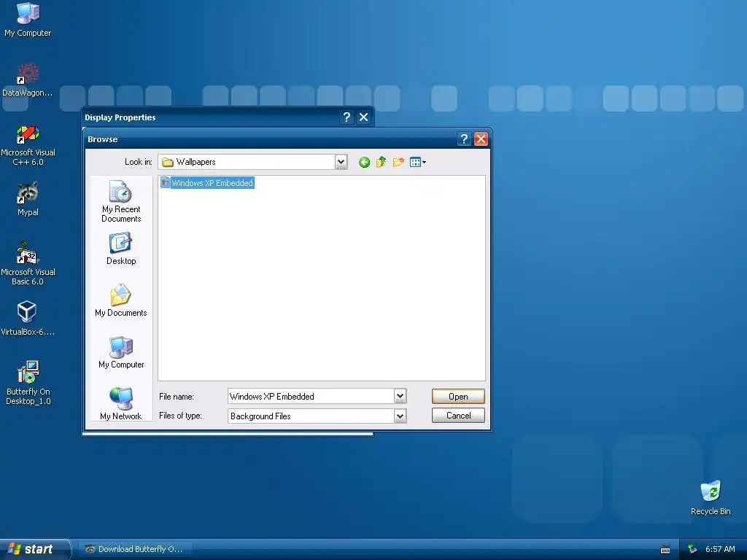Image resolution: width=747 pixels, height=560 pixels.
Task: Click the File name text field
Action: [x=311, y=396]
